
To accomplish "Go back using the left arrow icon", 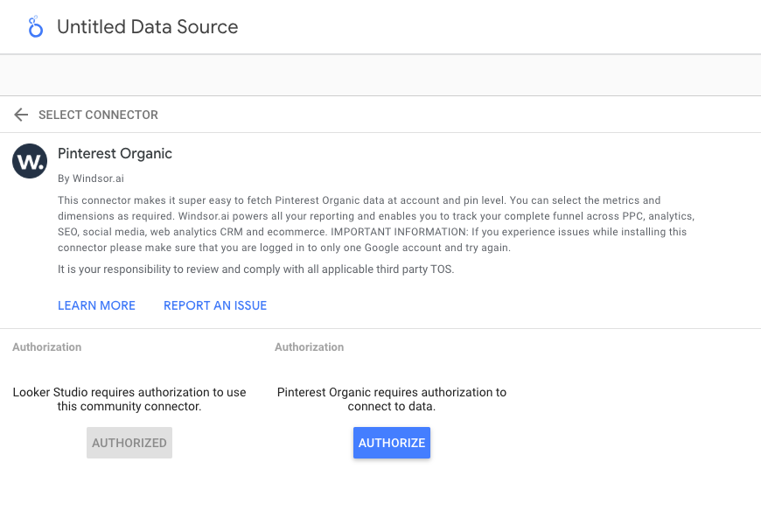I will pyautogui.click(x=21, y=115).
